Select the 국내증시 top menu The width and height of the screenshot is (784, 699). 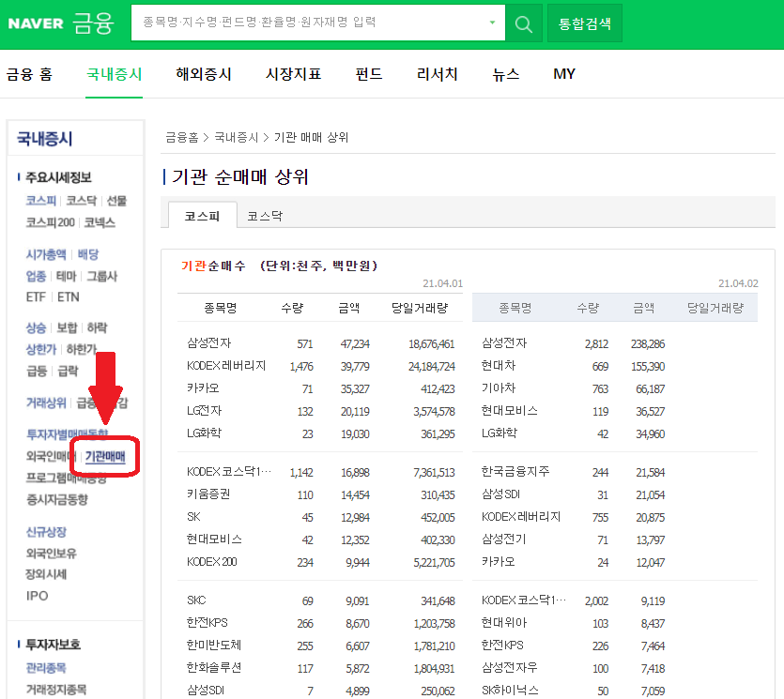(x=114, y=74)
